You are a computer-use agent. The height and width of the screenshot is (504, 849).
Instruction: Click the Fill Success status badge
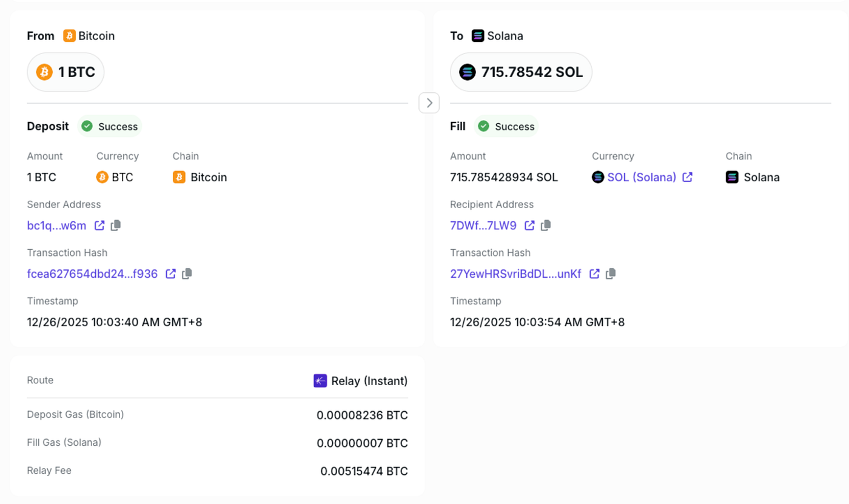(506, 126)
